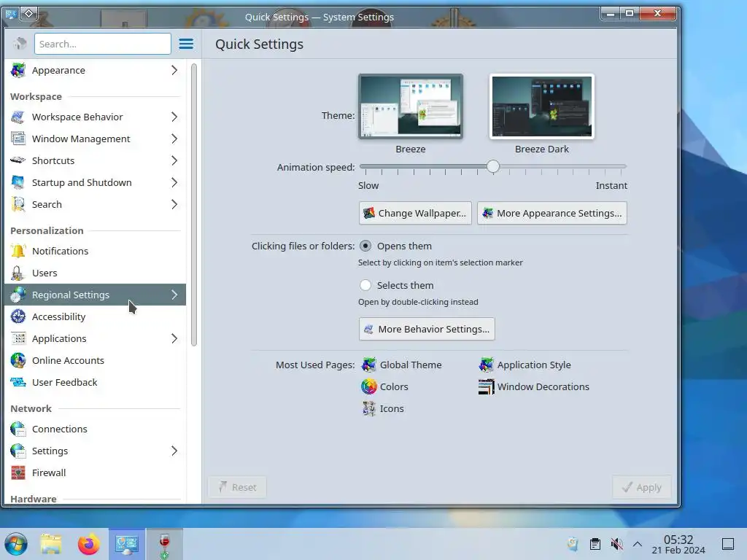Click the Startup and Shutdown icon
Screen dimensions: 747x560
(x=18, y=182)
